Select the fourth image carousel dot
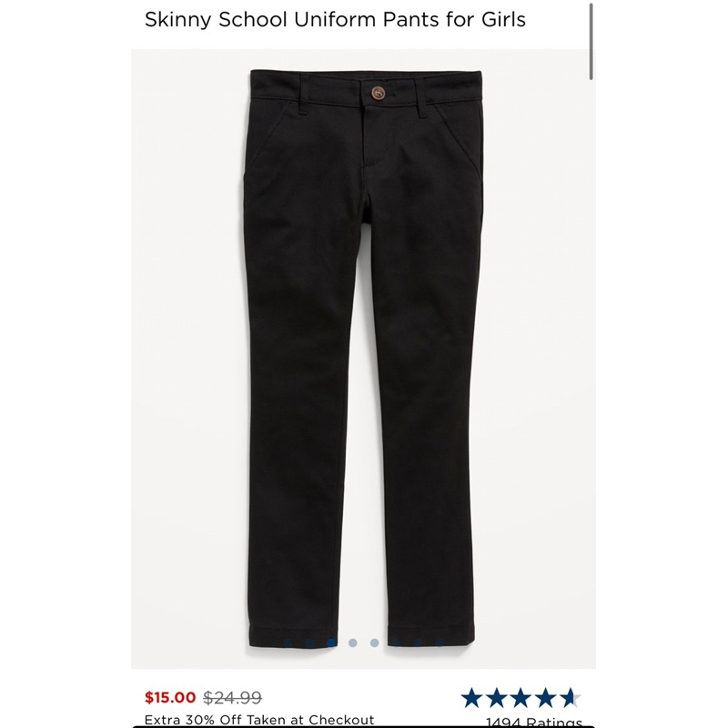Image resolution: width=728 pixels, height=728 pixels. (x=353, y=642)
